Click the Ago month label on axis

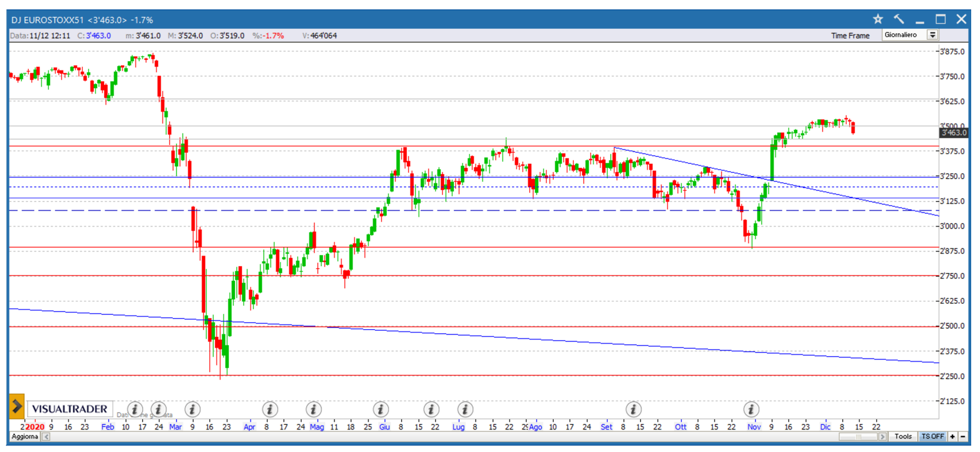(x=536, y=427)
